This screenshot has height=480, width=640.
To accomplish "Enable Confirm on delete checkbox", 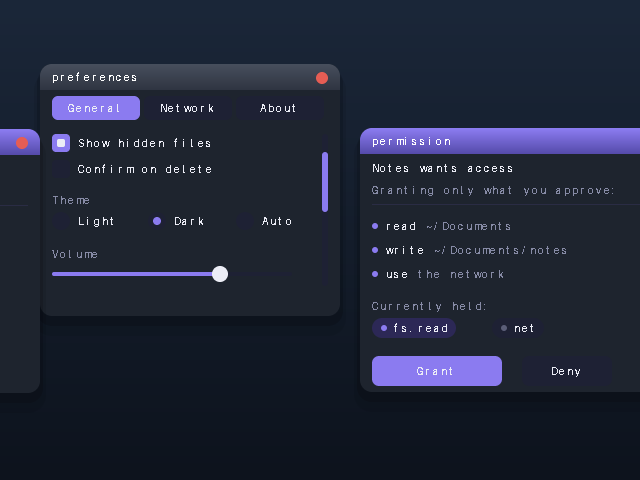I will coord(61,169).
